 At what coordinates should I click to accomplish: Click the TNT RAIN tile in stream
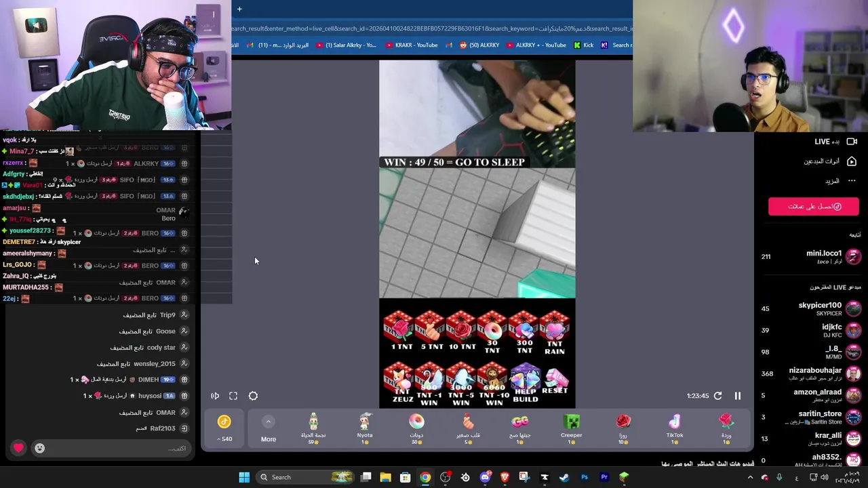coord(554,333)
